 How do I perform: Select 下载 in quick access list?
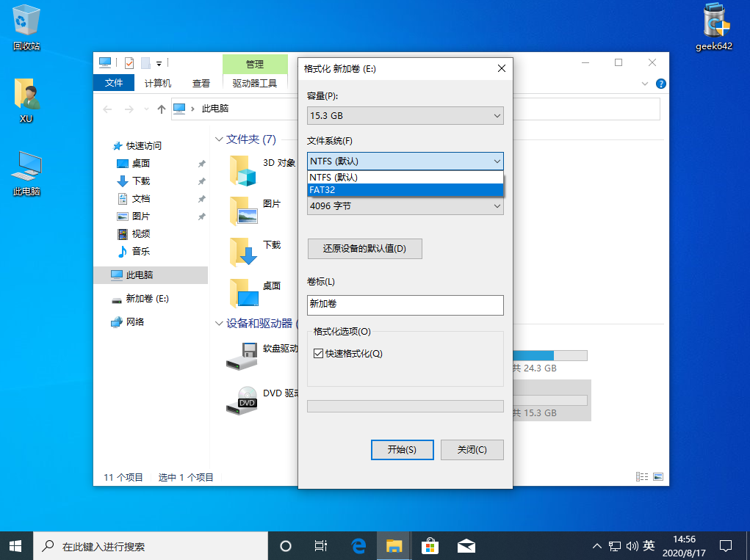140,181
